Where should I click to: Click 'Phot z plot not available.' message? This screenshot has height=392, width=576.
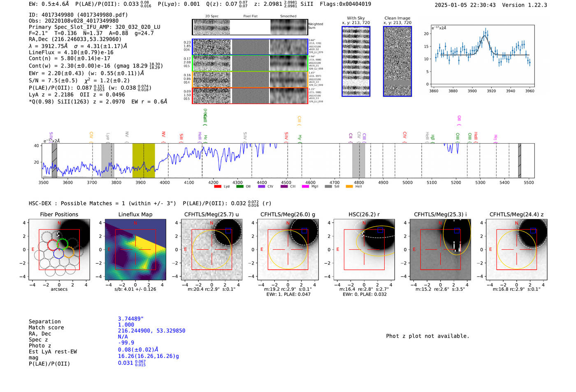[427, 336]
